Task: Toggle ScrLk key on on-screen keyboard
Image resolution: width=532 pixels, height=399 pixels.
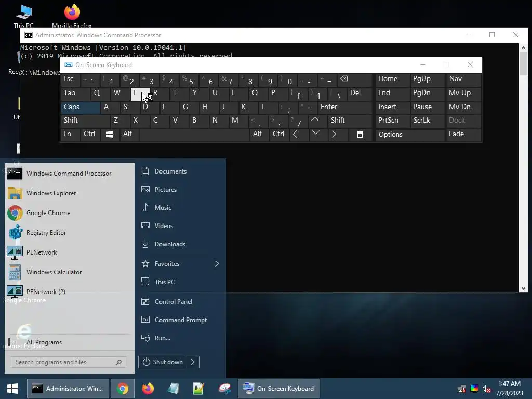Action: pyautogui.click(x=427, y=121)
